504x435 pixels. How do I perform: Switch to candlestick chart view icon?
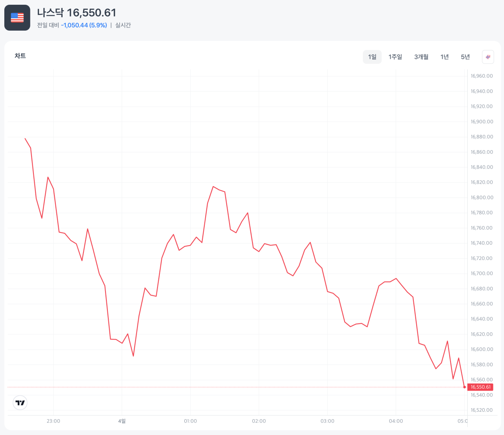tap(488, 57)
